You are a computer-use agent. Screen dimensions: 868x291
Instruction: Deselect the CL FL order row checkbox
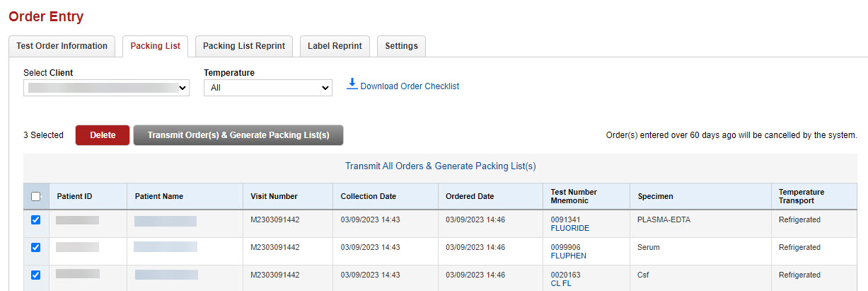point(36,275)
